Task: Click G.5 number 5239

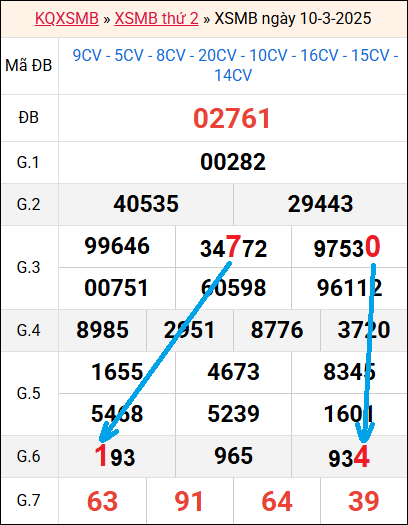Action: point(233,414)
